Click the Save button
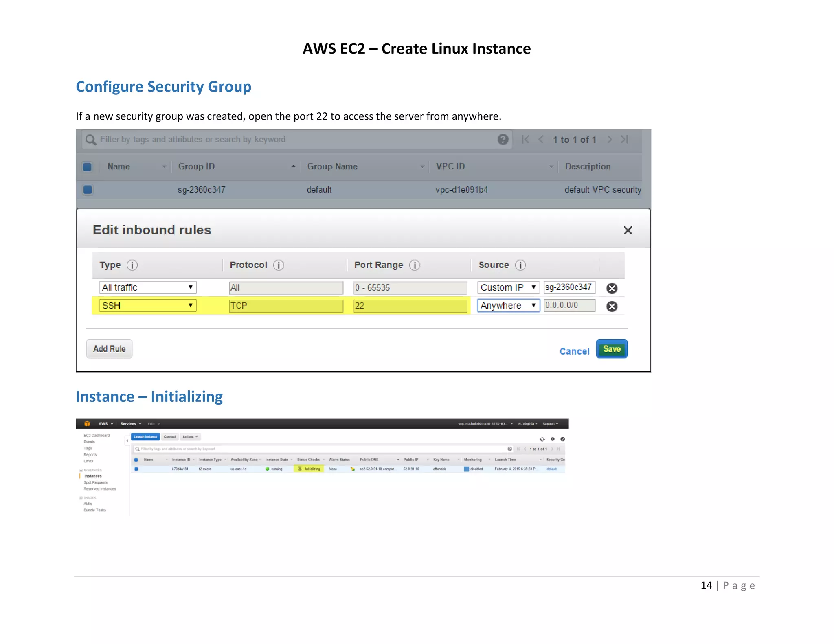 pos(612,349)
